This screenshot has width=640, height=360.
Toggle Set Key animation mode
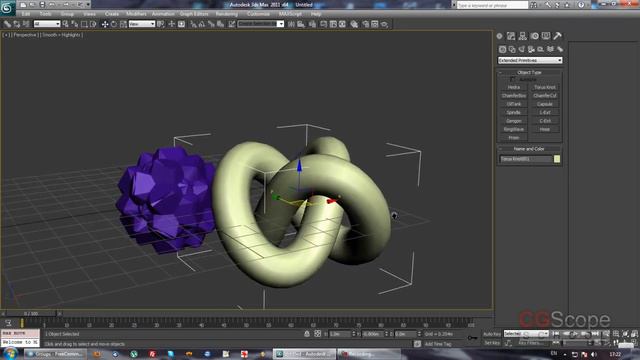point(492,343)
